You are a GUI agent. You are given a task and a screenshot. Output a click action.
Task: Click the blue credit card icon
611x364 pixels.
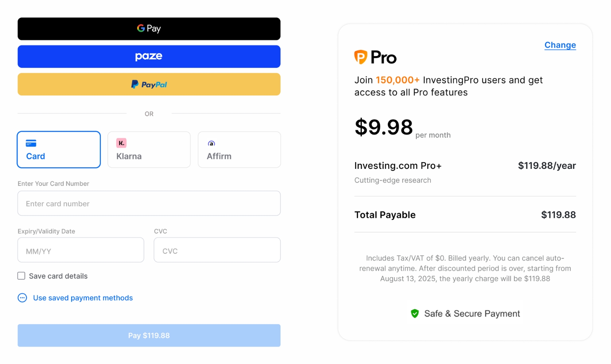[31, 143]
